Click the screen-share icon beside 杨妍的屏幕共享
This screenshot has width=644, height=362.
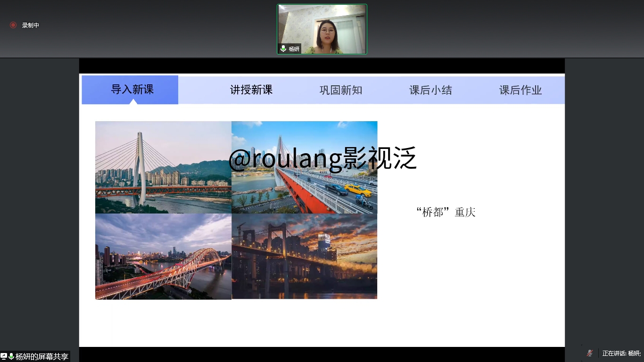tap(4, 356)
